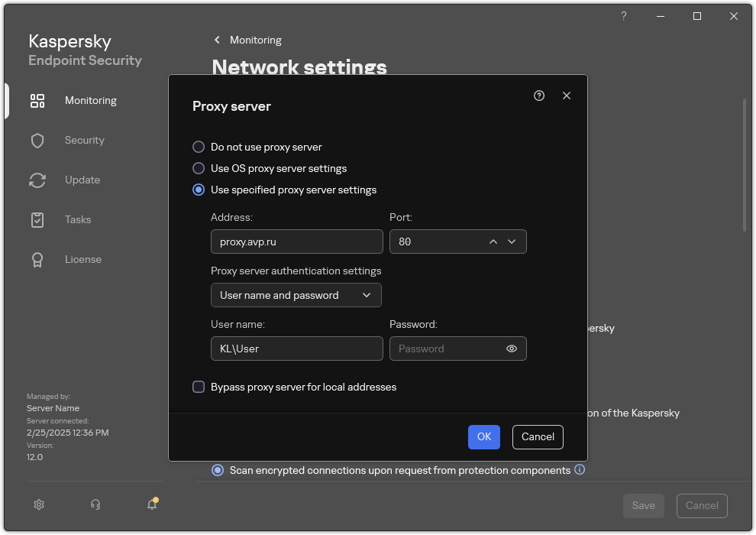Open support headset icon
This screenshot has width=756, height=535.
click(95, 504)
